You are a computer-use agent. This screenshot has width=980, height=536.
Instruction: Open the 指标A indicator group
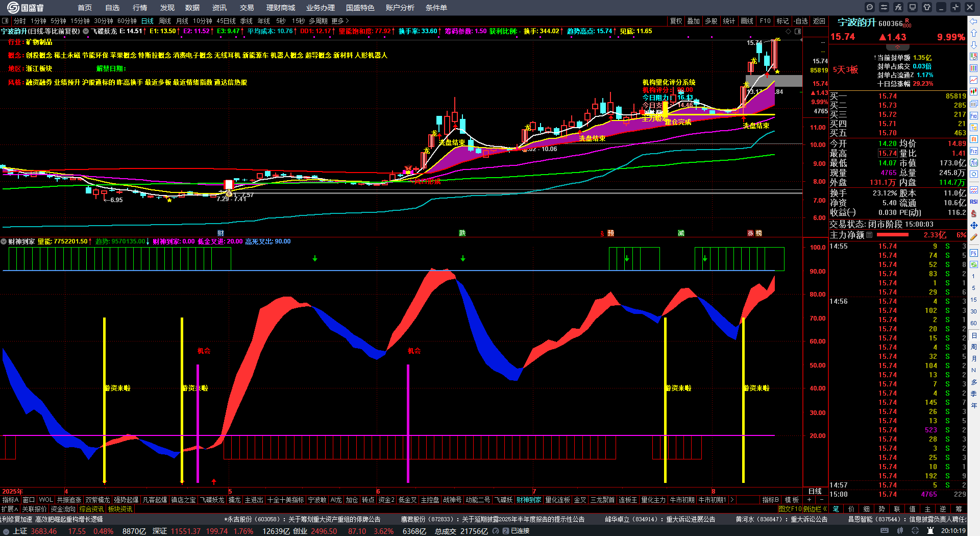[x=11, y=500]
